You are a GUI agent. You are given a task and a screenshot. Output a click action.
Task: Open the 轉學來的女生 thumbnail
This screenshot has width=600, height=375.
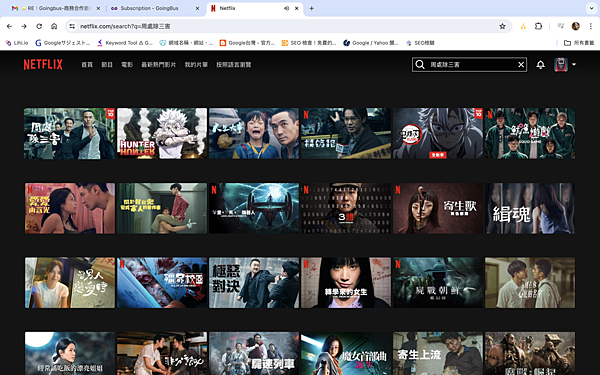(346, 282)
